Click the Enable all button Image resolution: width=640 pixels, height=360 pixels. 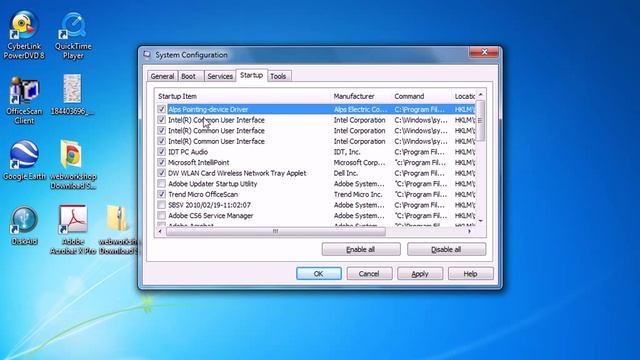click(x=361, y=249)
